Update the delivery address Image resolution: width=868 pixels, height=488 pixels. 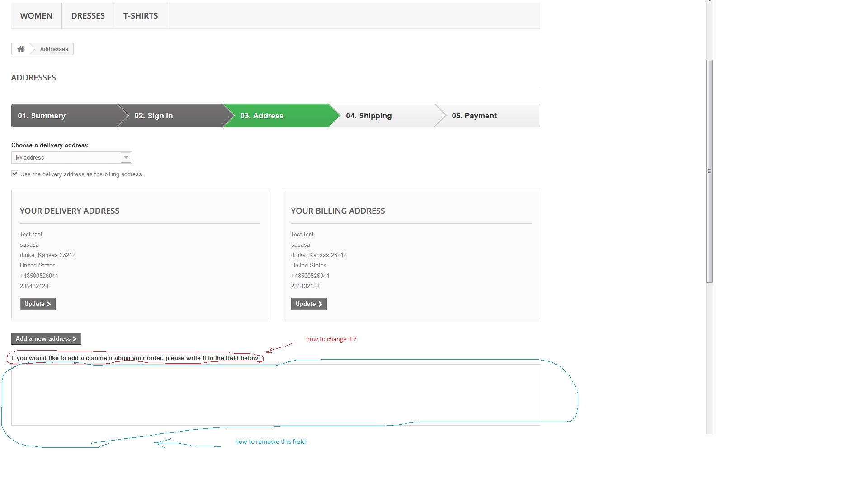38,304
